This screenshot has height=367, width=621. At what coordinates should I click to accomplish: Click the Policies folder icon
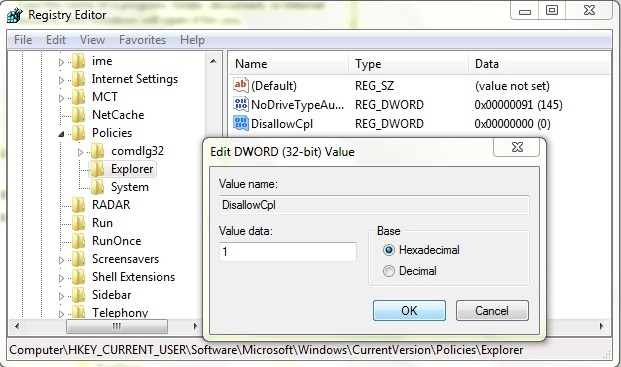click(x=78, y=133)
